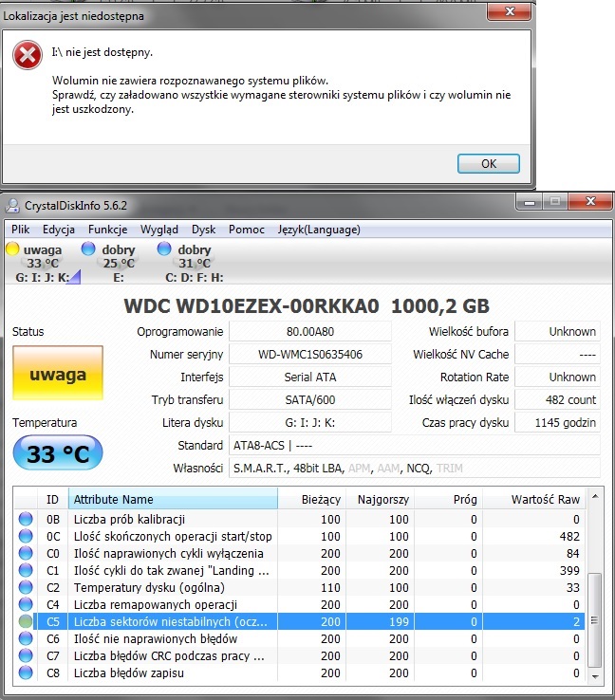The width and height of the screenshot is (615, 700).
Task: Open the Język(Language) menu
Action: click(319, 230)
